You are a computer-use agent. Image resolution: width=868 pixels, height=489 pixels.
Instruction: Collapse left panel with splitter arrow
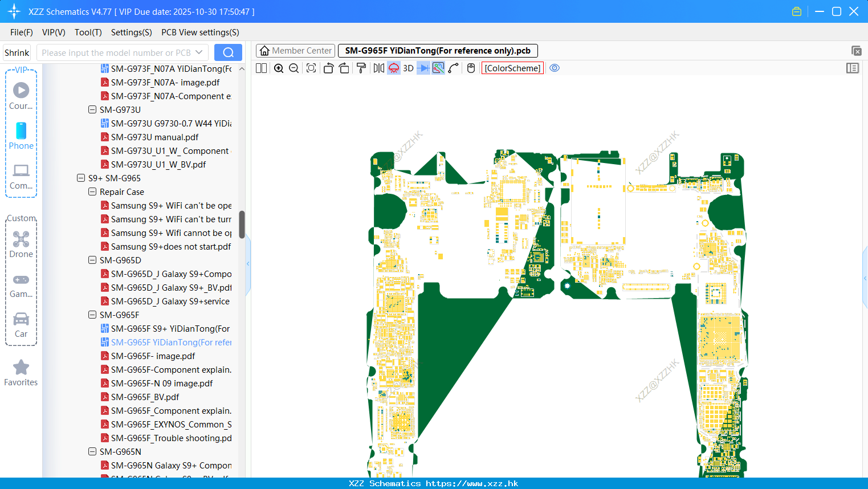tap(248, 263)
